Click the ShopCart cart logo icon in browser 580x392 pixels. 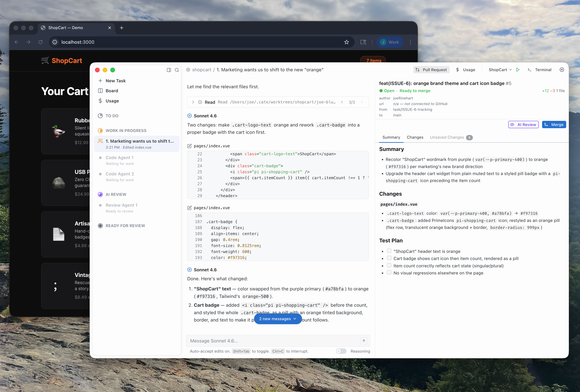tap(45, 61)
